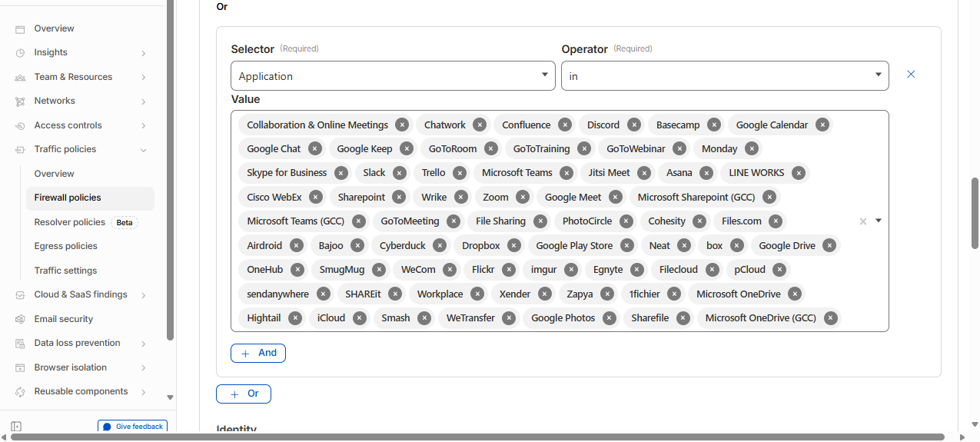
Task: Remove Google Calendar from values
Action: (x=822, y=125)
